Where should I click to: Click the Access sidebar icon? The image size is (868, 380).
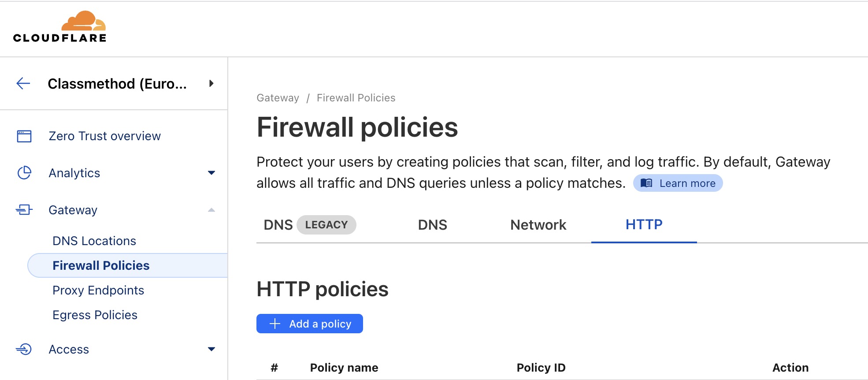(24, 349)
